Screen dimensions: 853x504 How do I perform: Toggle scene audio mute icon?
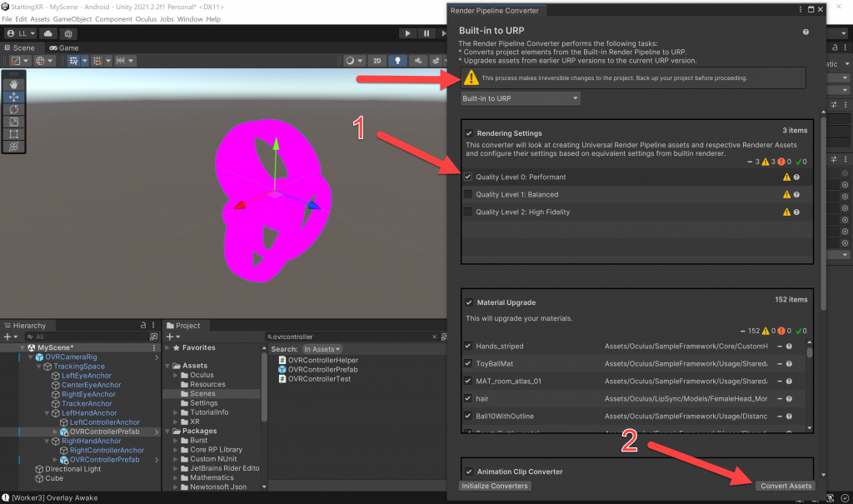418,61
